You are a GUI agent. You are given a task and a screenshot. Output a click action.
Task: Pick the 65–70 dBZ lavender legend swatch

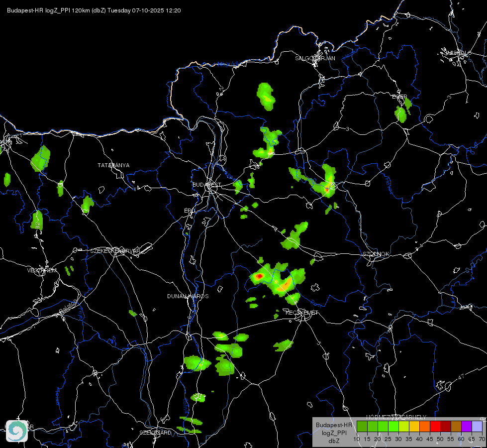tap(477, 426)
